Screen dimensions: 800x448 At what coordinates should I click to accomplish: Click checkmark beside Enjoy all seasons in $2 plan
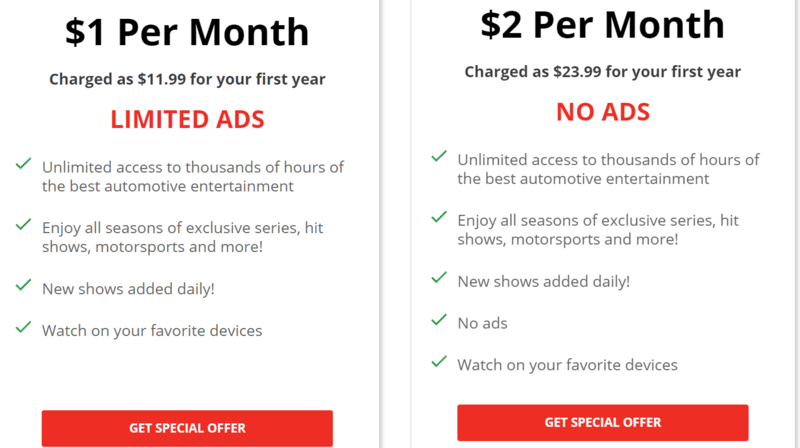click(439, 217)
